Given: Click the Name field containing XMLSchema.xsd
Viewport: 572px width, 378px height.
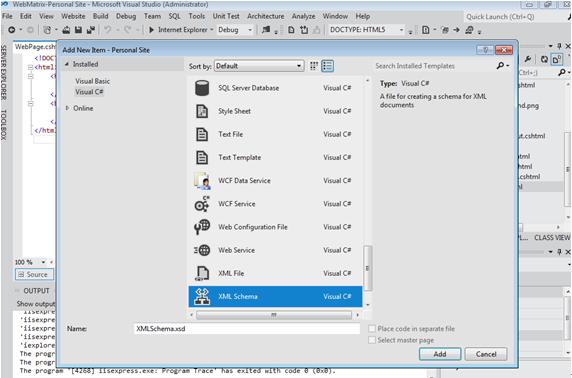Looking at the screenshot, I should pos(247,329).
